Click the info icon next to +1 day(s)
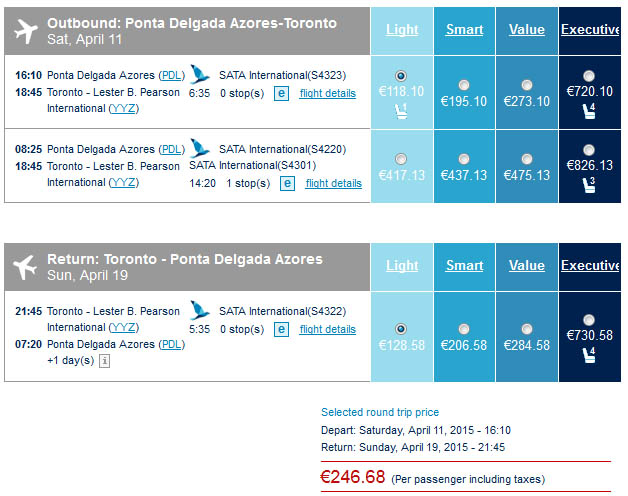Image resolution: width=628 pixels, height=496 pixels. [x=104, y=361]
